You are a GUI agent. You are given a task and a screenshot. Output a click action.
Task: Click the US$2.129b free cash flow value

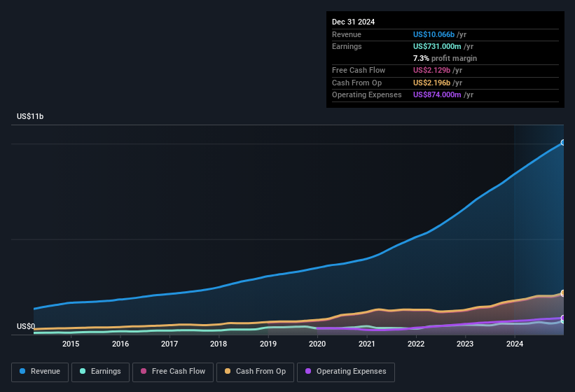coord(431,70)
